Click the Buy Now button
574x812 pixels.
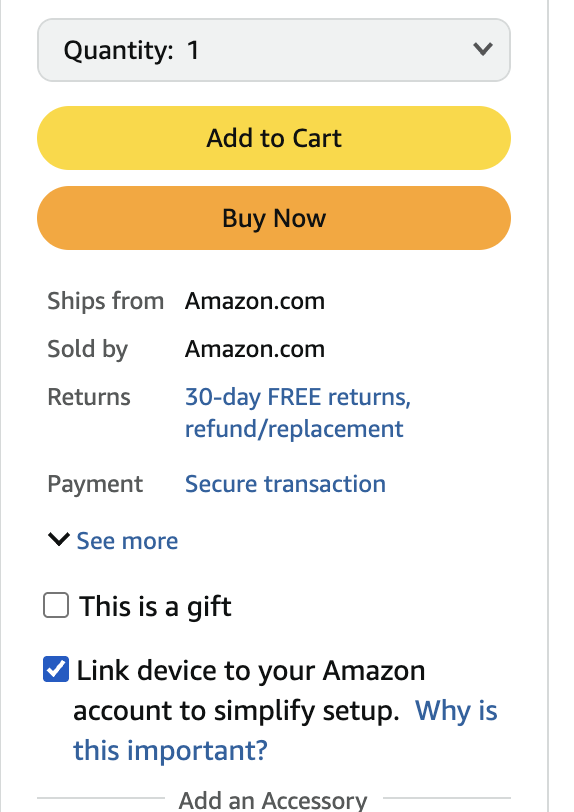point(274,218)
